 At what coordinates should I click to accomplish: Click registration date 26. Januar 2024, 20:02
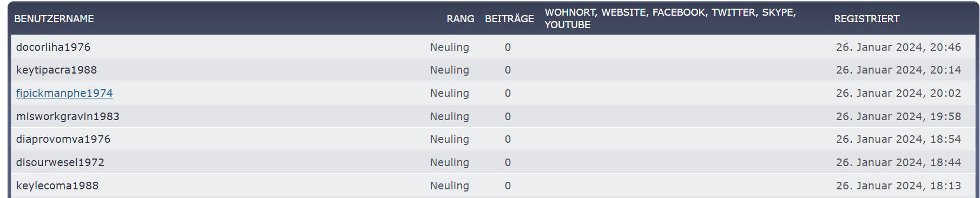pos(898,93)
